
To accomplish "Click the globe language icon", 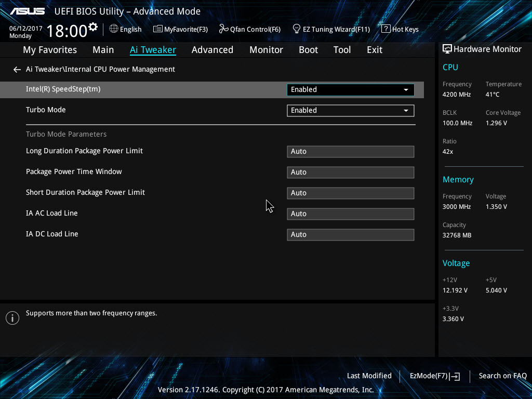I will [x=114, y=29].
